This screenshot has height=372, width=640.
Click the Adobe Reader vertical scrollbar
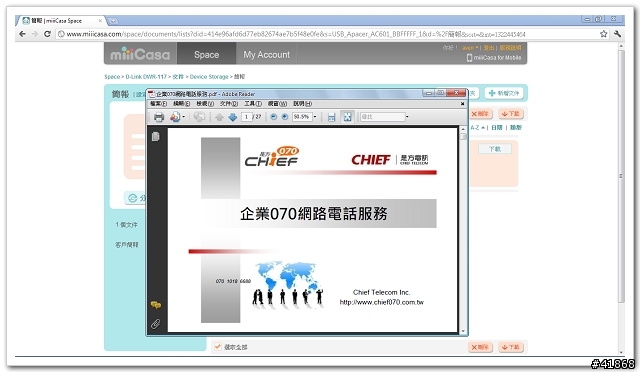463,231
